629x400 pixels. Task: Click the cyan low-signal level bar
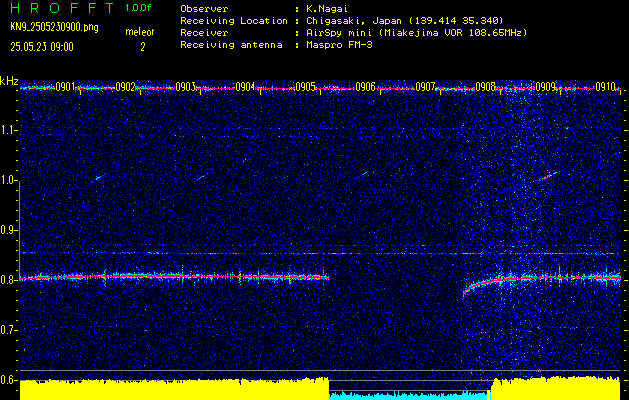click(x=409, y=396)
